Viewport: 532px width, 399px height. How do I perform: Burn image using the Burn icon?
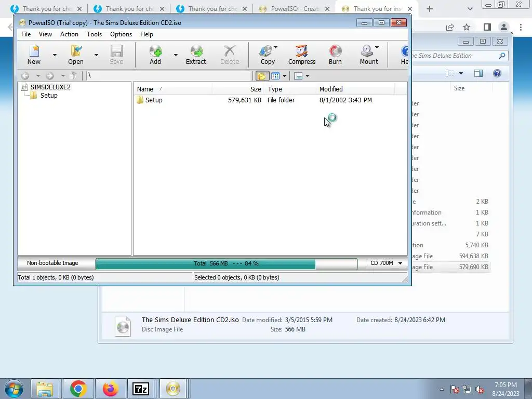[335, 55]
